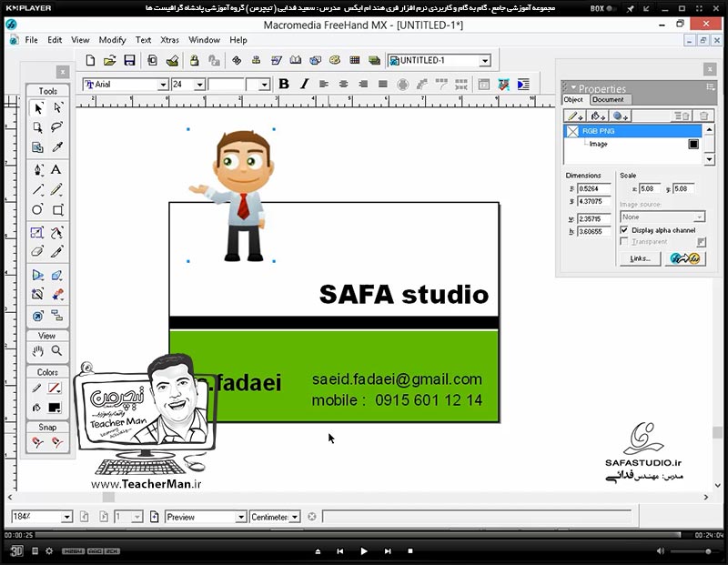Toggle right Snap option in Tools panel
This screenshot has width=728, height=565.
[57, 442]
